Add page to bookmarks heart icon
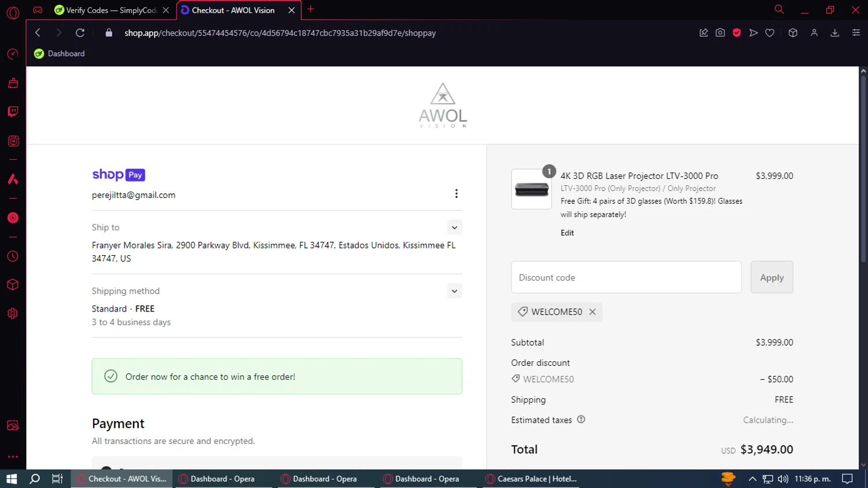 770,33
